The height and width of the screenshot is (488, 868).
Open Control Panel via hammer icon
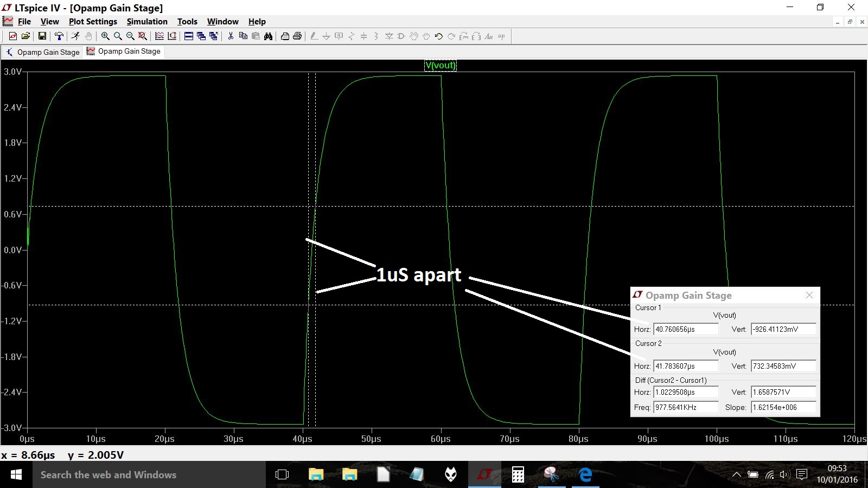pyautogui.click(x=59, y=36)
